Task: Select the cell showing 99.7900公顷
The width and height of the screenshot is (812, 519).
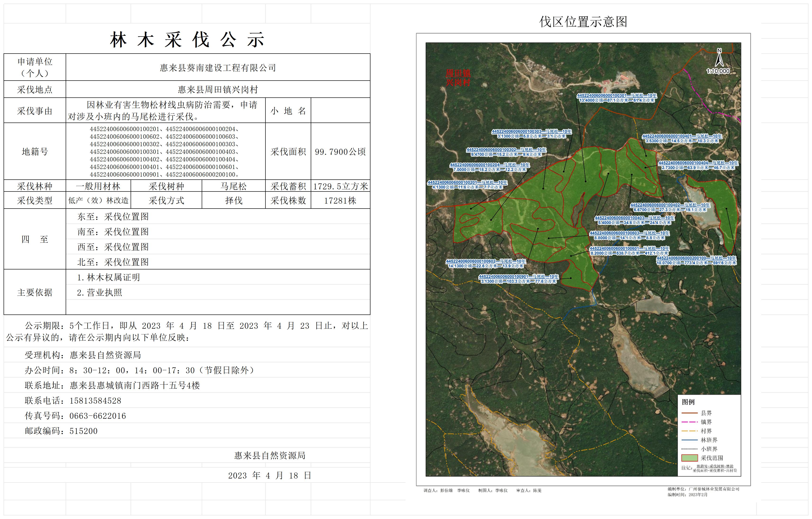Action: click(340, 152)
